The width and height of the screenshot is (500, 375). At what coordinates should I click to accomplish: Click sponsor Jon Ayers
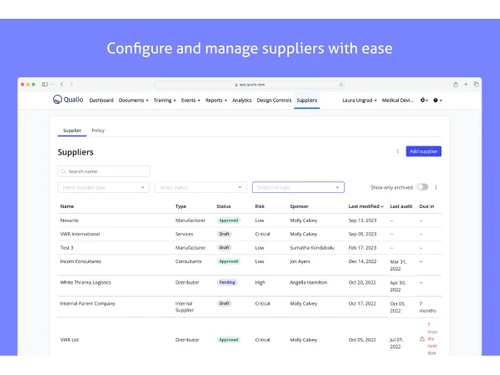click(300, 261)
